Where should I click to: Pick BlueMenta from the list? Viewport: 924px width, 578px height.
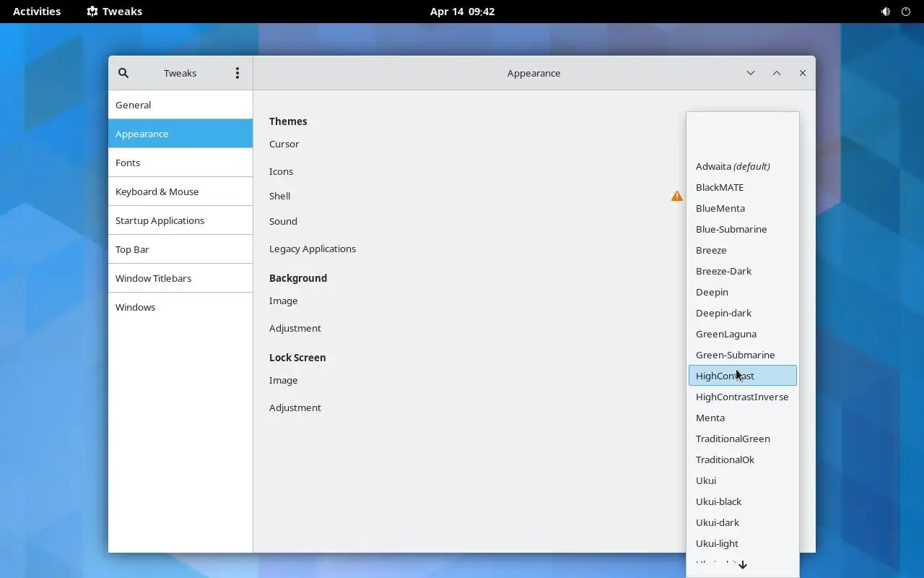pos(743,208)
